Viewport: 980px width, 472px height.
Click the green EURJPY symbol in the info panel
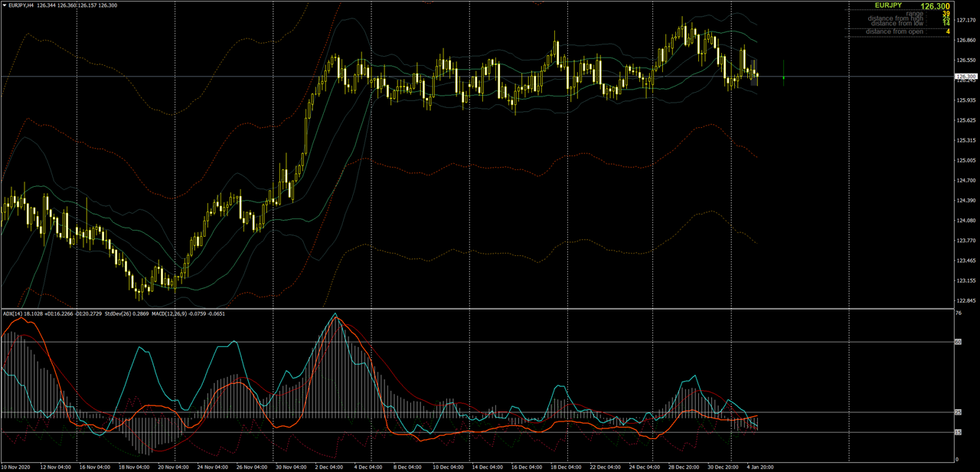[888, 5]
